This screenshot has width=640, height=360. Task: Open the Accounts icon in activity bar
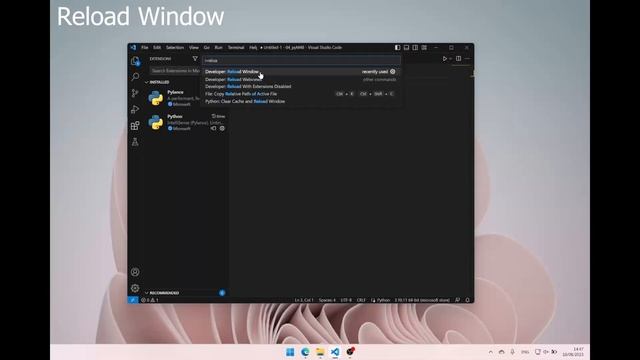click(135, 272)
